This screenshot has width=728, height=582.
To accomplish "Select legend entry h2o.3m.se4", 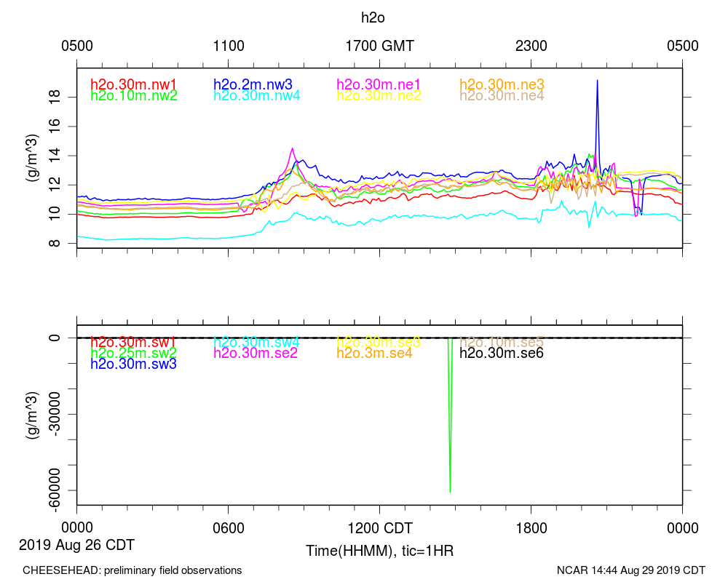I will click(374, 353).
